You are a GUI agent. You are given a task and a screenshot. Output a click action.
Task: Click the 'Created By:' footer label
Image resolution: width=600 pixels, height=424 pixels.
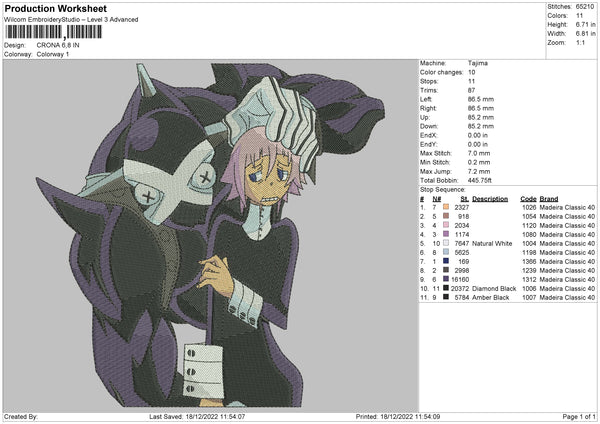[x=21, y=416]
